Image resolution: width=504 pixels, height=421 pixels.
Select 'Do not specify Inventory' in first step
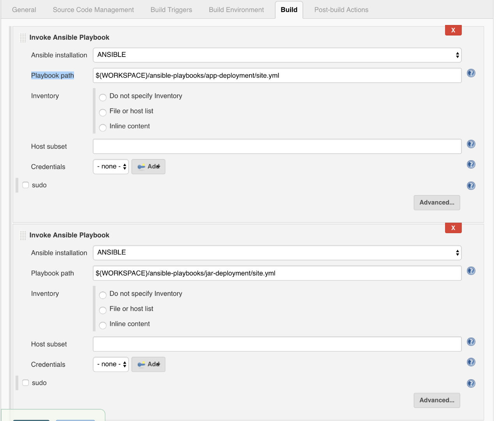click(103, 97)
